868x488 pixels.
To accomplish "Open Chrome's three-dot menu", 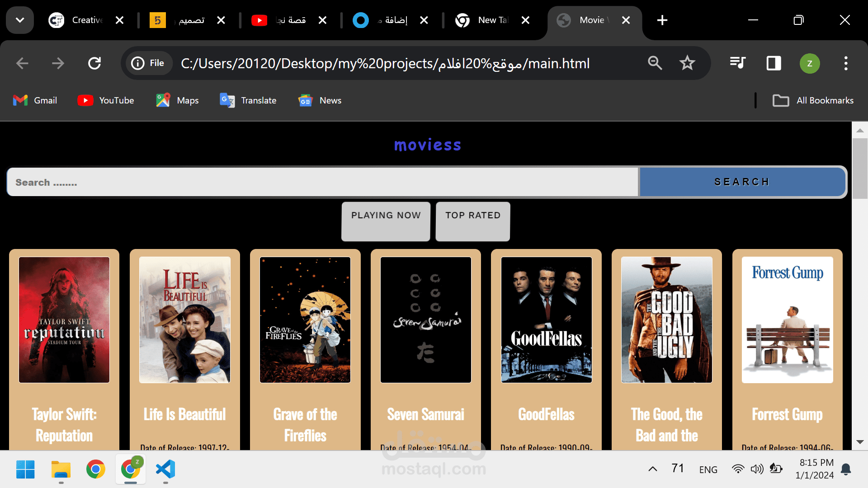I will pos(846,63).
